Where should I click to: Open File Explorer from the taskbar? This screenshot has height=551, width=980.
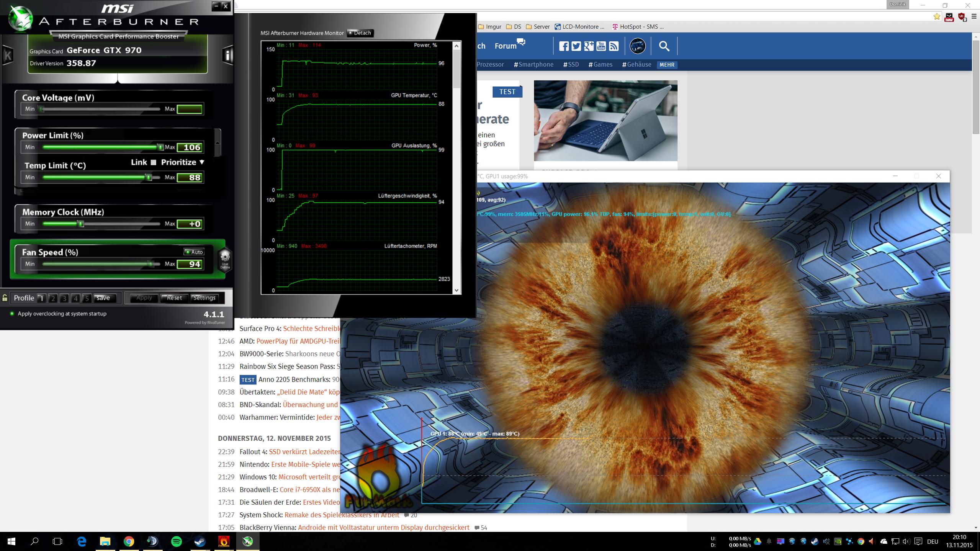(105, 541)
